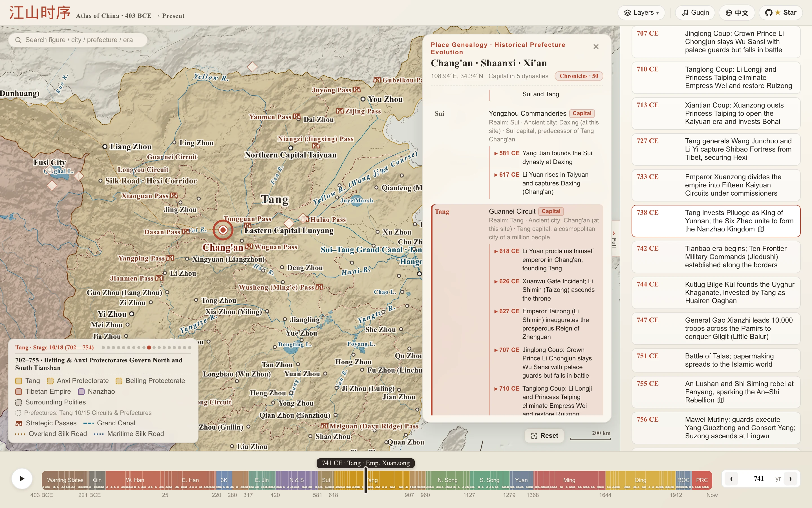Select the Liang Zhou city marker
The height and width of the screenshot is (508, 812).
point(105,146)
